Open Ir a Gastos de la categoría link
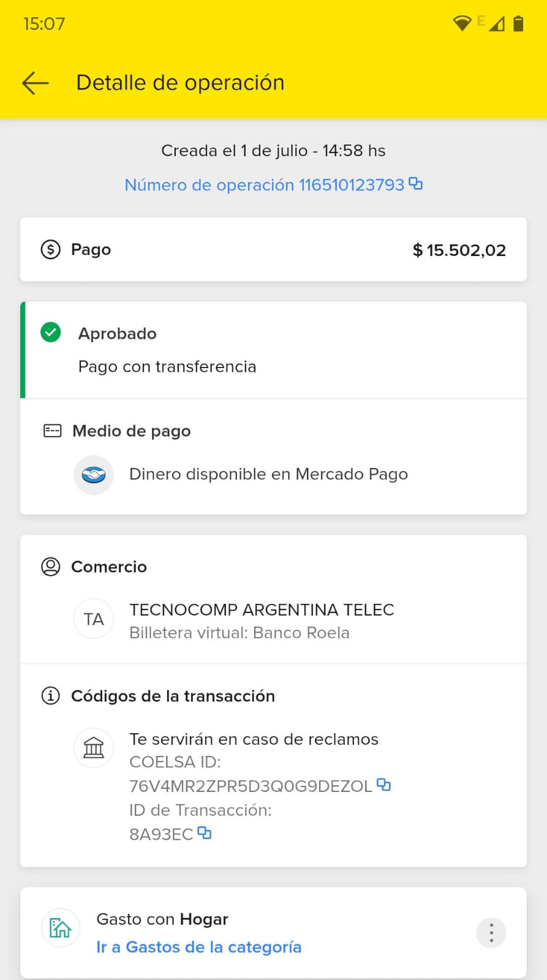Screen dimensions: 547x980 point(198,947)
